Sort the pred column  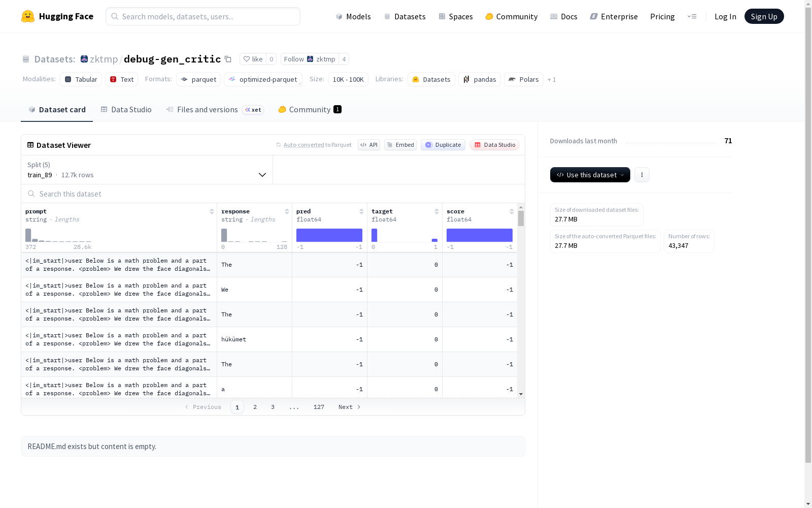tap(361, 211)
